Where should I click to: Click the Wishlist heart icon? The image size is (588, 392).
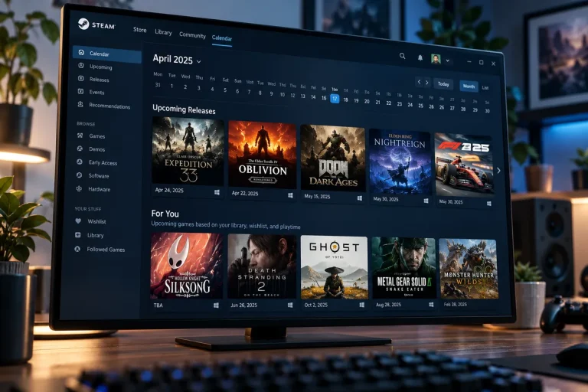point(78,221)
